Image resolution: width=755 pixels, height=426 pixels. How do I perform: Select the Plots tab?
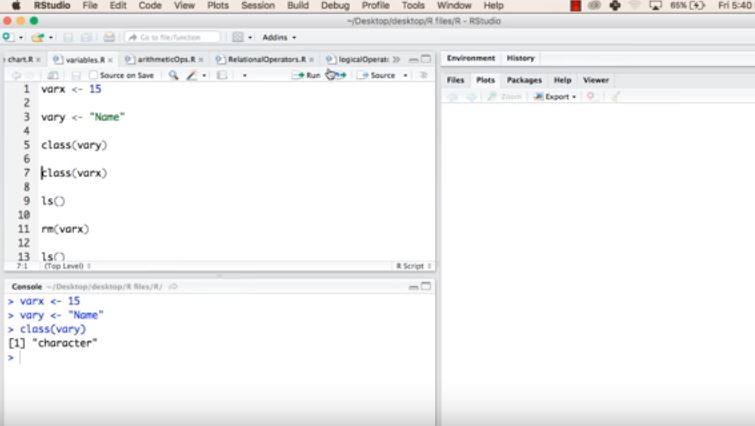[x=485, y=80]
